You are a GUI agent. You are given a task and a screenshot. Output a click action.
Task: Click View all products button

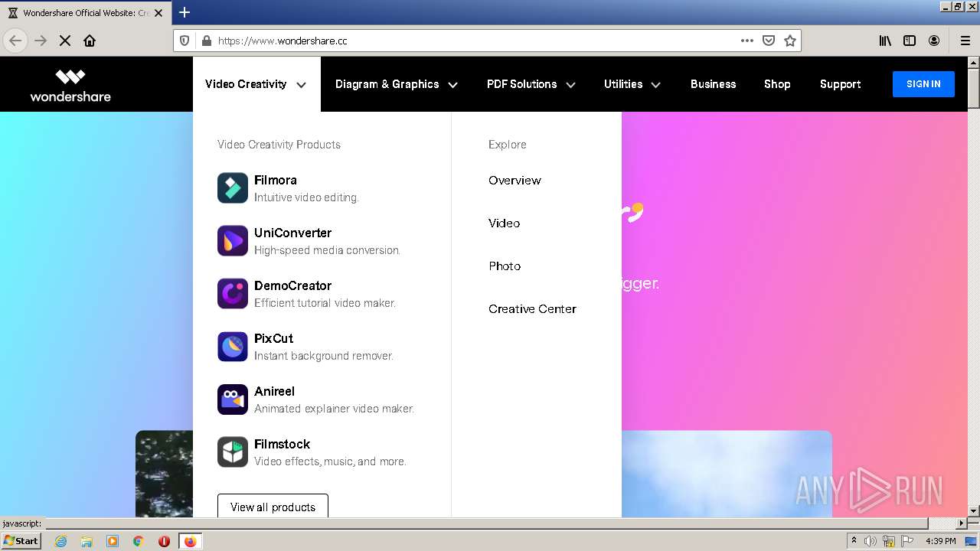click(273, 506)
